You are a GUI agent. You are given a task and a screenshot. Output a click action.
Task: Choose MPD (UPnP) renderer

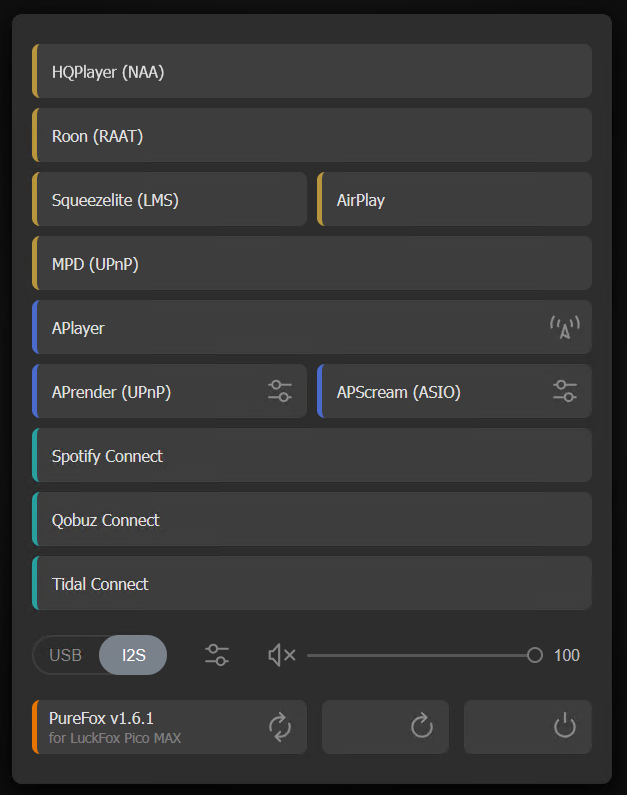tap(312, 264)
